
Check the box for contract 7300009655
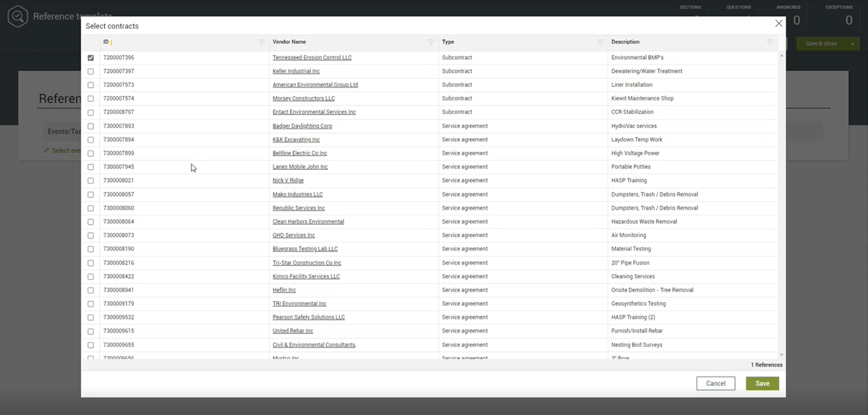[90, 345]
